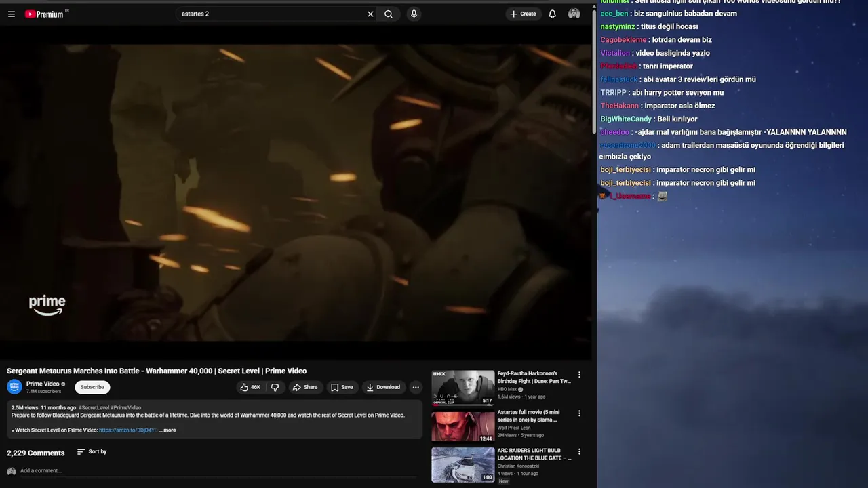Start voice search with microphone icon

pos(414,14)
